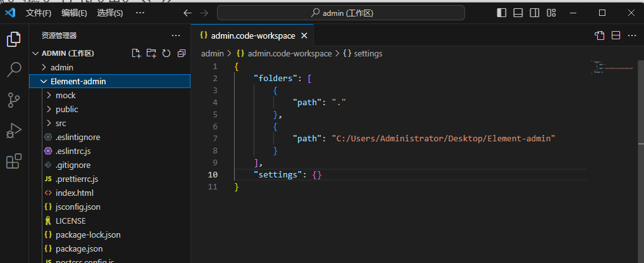Open package.json from the file tree
The height and width of the screenshot is (263, 644).
(78, 248)
